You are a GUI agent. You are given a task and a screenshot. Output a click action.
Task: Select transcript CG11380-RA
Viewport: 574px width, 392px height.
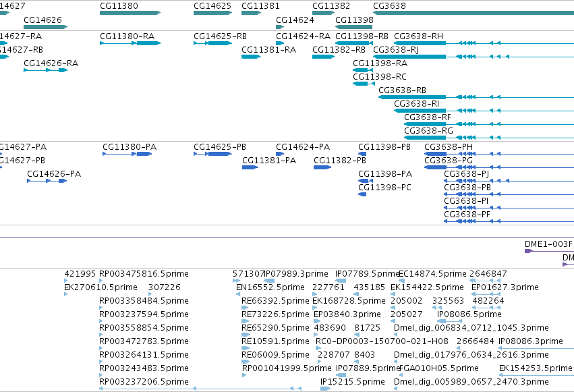tap(130, 43)
